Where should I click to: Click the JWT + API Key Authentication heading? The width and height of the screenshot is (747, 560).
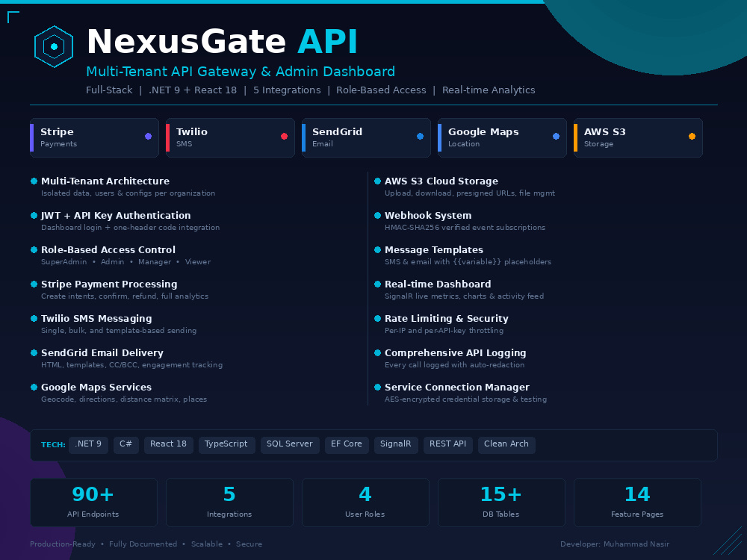click(116, 215)
